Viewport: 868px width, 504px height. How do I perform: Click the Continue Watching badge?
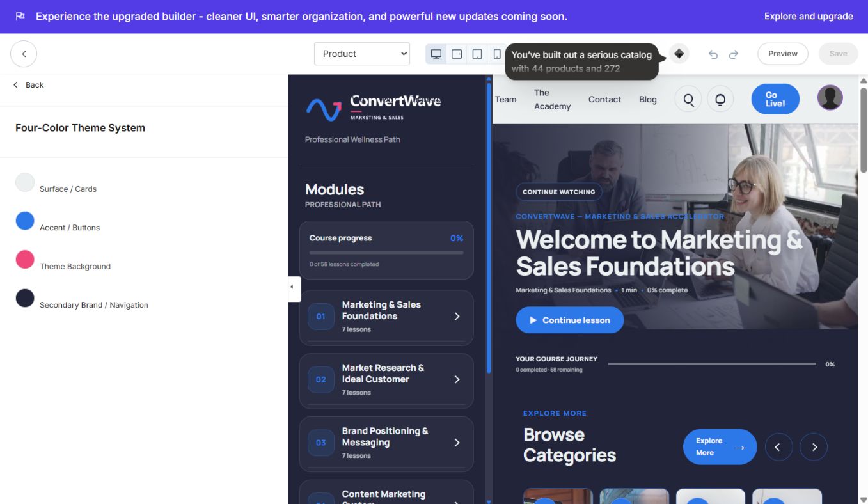tap(558, 191)
